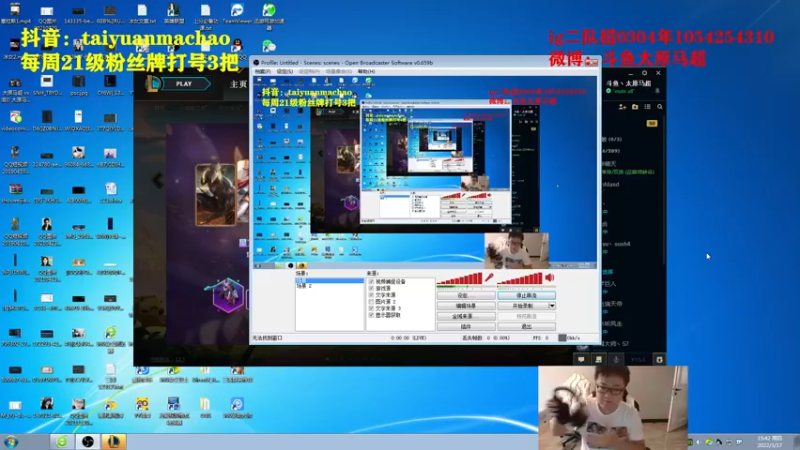Screen dimensions: 800x450
Task: Adjust the OBS desktop audio volume meter
Action: [519, 279]
